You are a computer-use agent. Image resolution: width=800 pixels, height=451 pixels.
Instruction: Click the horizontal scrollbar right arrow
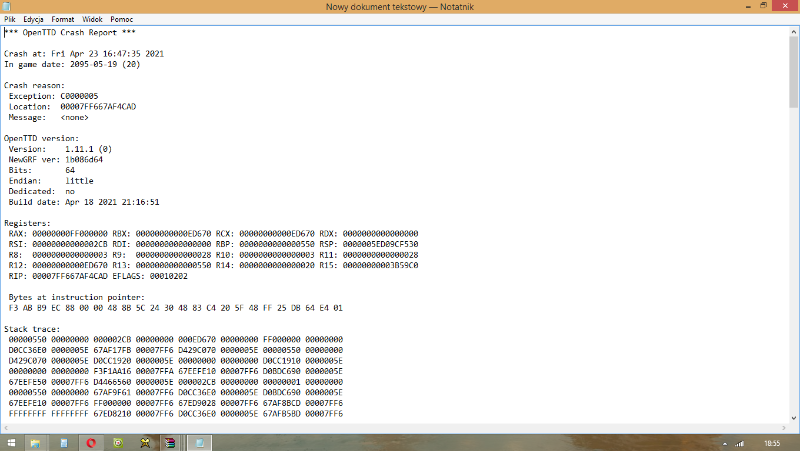[784, 428]
